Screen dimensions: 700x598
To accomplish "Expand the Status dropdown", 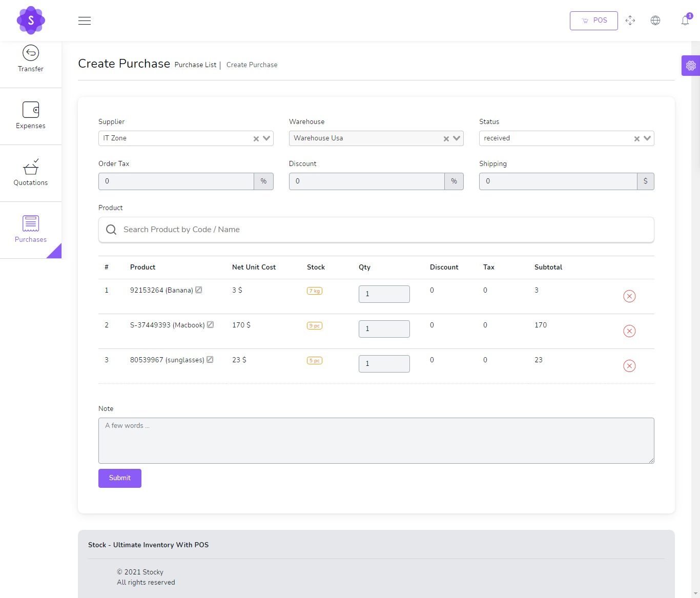I will tap(647, 138).
